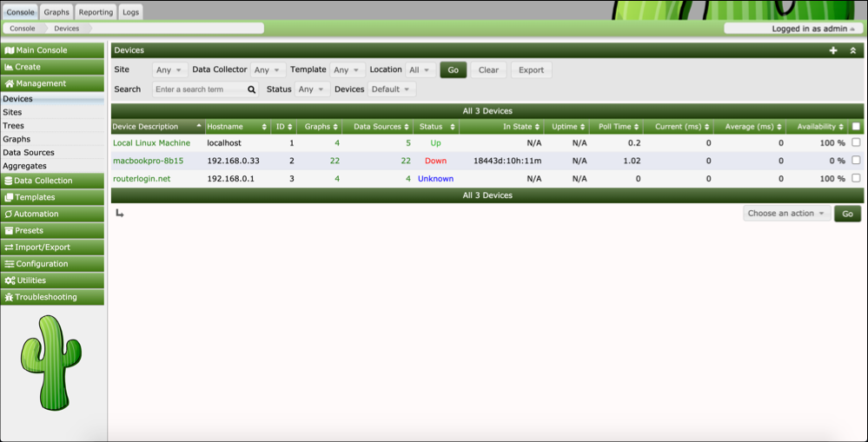Click the Presets archive icon
Image resolution: width=868 pixels, height=442 pixels.
(x=9, y=231)
